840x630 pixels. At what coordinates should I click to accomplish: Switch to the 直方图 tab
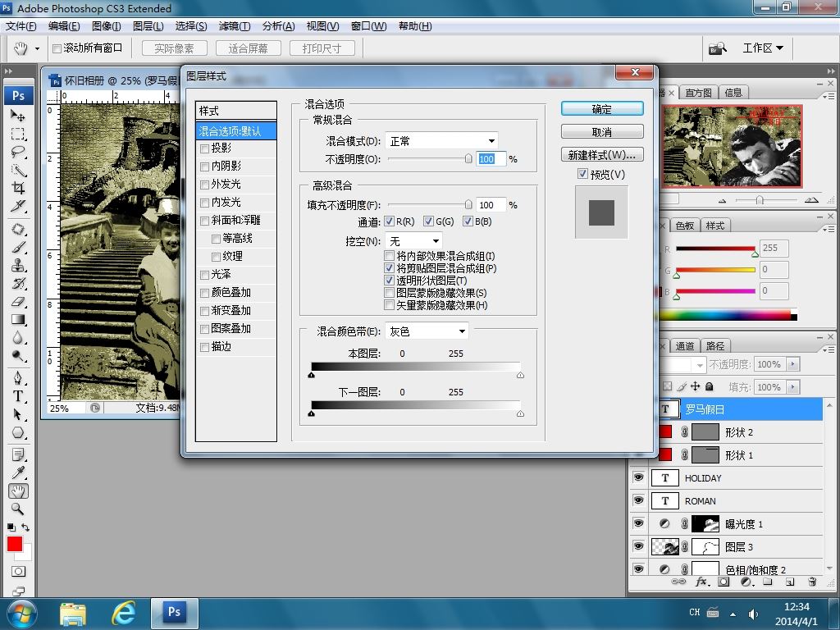(698, 93)
